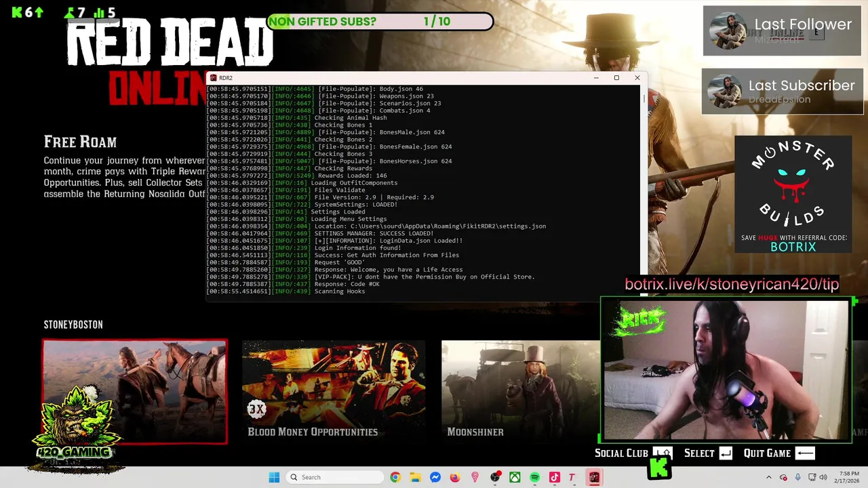Click the Monster Builds referral banner

click(793, 195)
